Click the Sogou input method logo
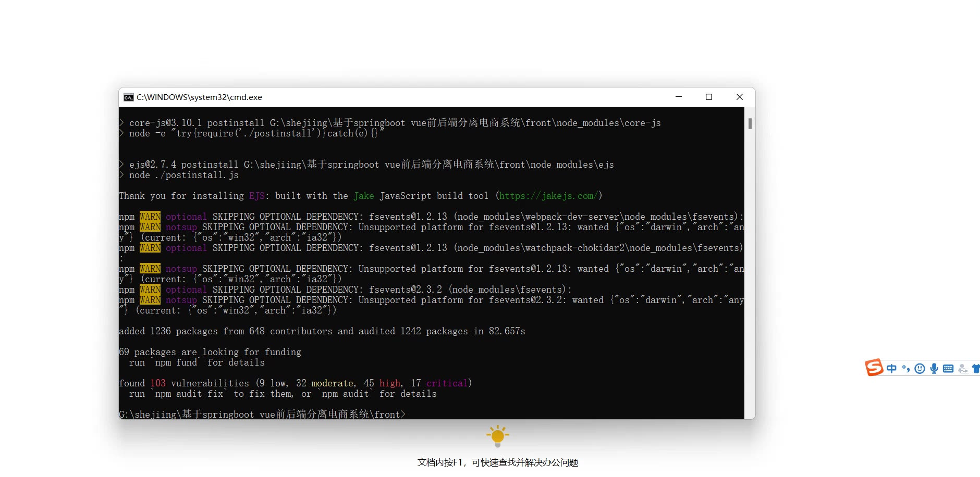 [x=874, y=368]
